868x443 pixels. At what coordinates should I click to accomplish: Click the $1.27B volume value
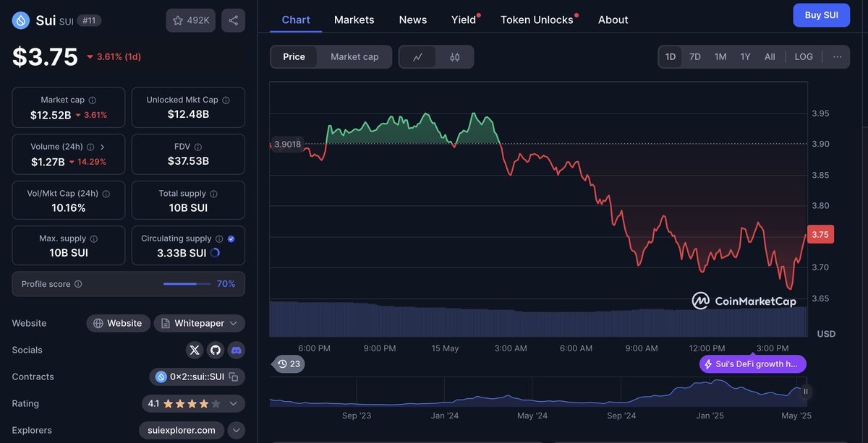tap(48, 161)
